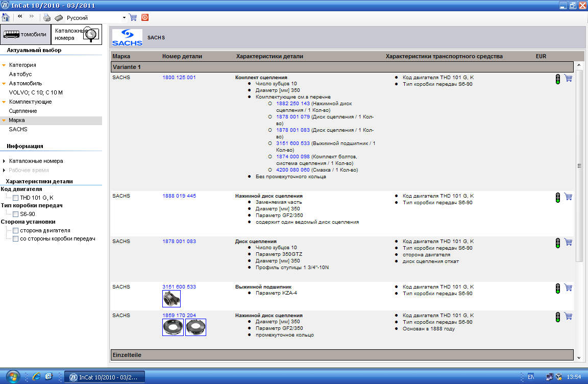Check availability light for 1859 170 204
The image size is (588, 384).
(558, 317)
